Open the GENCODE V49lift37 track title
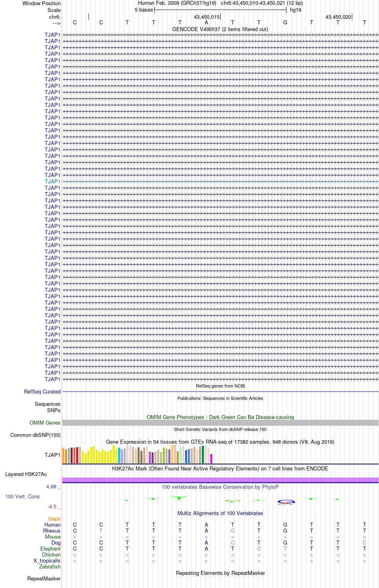379x588 pixels. [220, 29]
